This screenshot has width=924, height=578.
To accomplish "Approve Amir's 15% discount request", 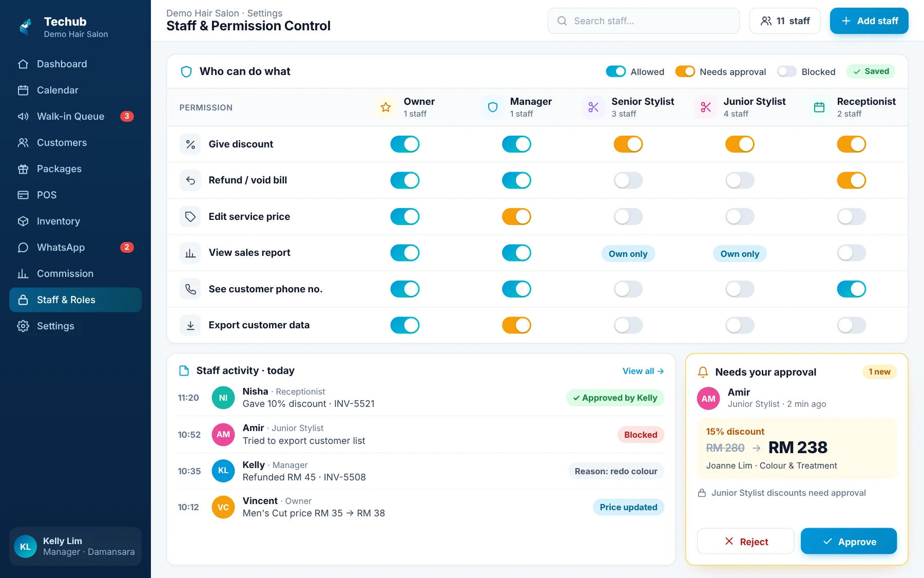I will [849, 542].
